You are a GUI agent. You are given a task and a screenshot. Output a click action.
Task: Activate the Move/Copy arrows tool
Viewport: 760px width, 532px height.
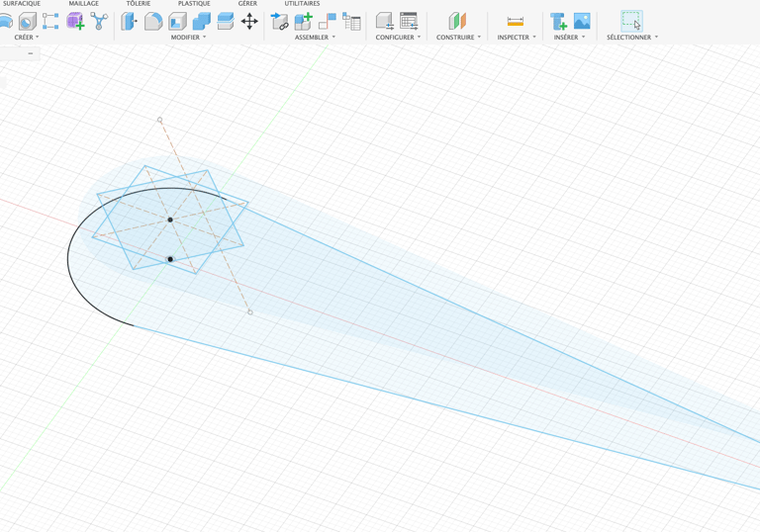pyautogui.click(x=249, y=22)
